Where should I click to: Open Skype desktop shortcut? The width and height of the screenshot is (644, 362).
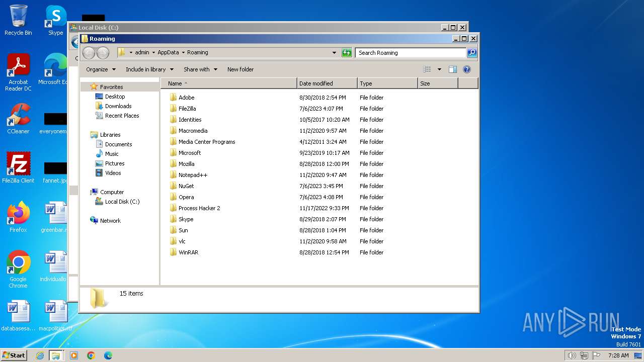(x=55, y=21)
